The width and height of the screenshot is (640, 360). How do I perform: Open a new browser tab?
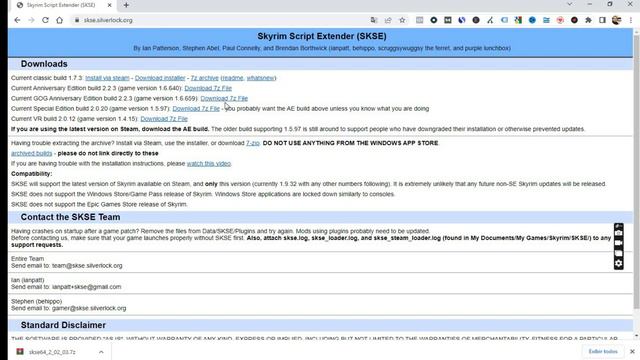pos(126,5)
